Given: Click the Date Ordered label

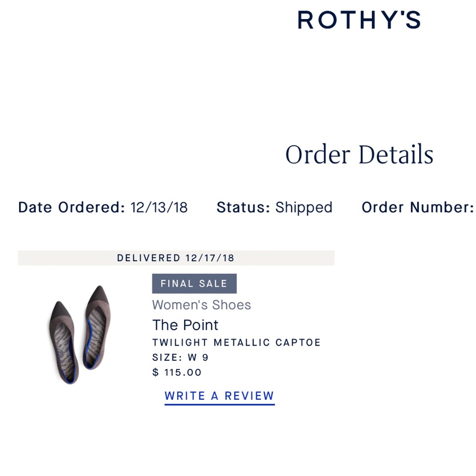Looking at the screenshot, I should pyautogui.click(x=71, y=208).
